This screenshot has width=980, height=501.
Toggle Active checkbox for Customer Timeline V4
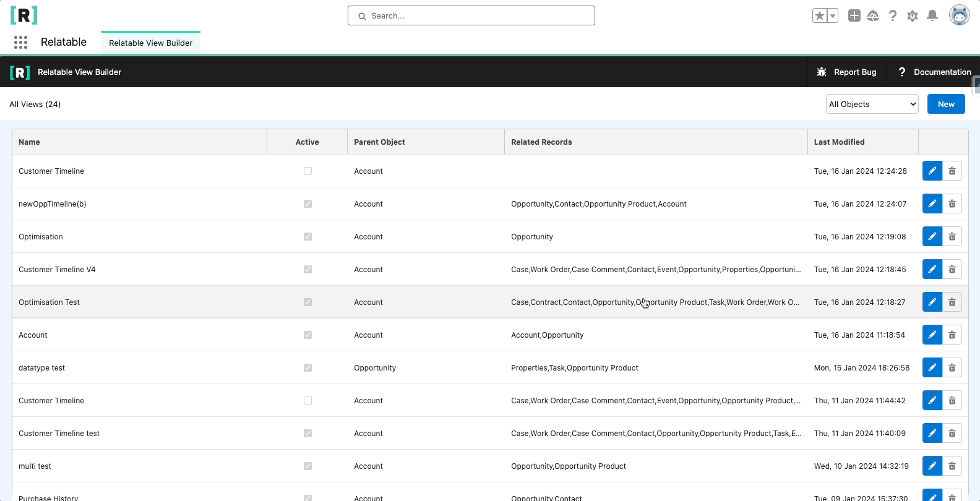[x=307, y=269]
